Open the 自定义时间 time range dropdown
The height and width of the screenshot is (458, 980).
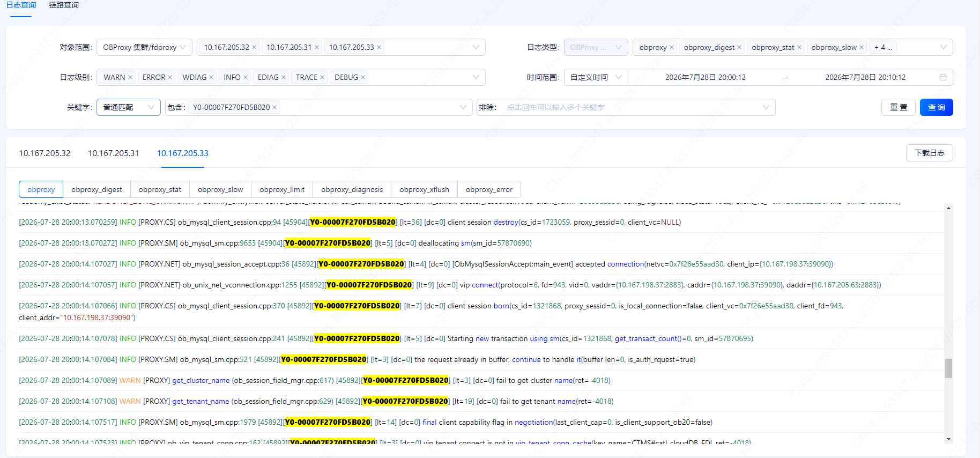click(x=596, y=77)
